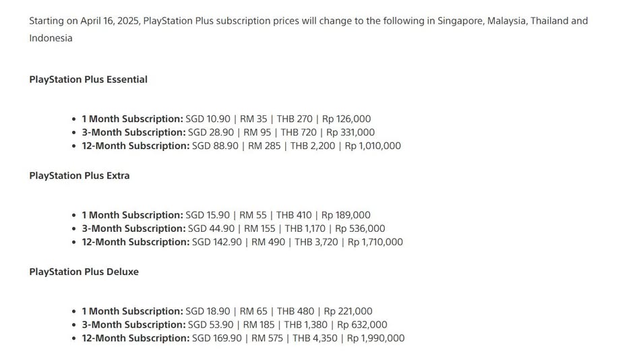Select Essential 3-Month Subscription label

coord(133,133)
